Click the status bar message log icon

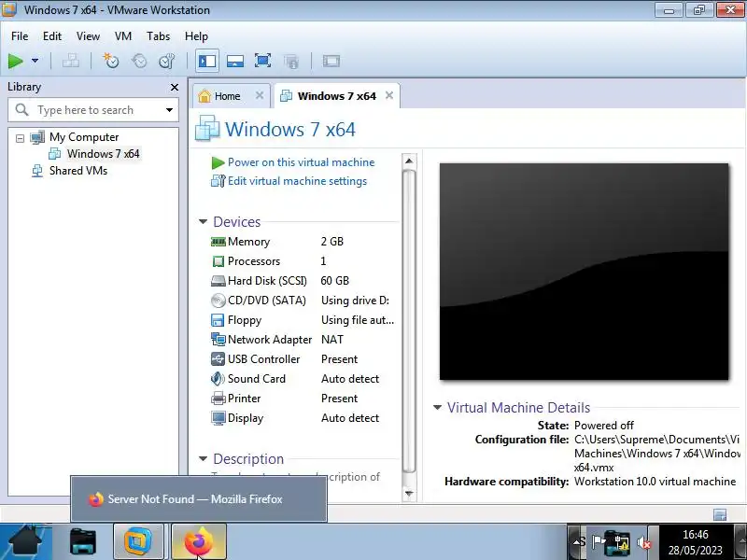[x=720, y=514]
